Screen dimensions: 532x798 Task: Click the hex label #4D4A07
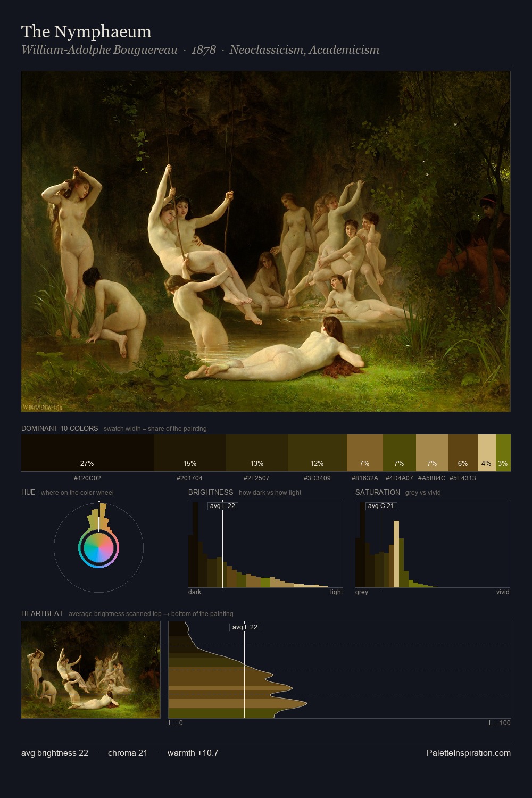pos(400,478)
